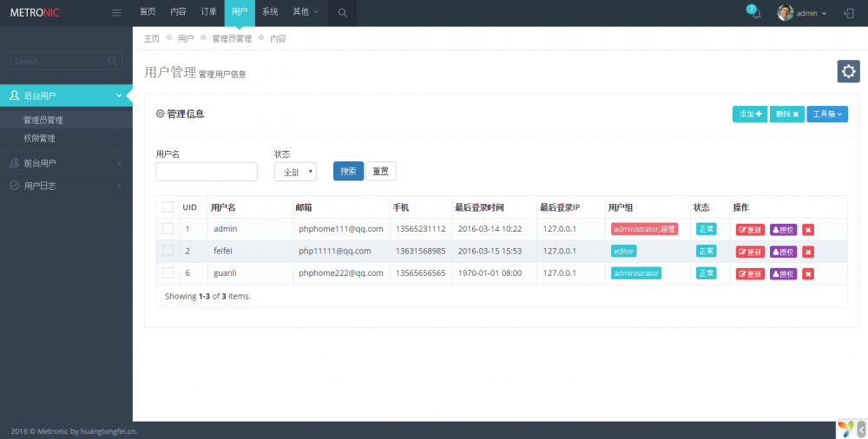Screen dimensions: 868x439
Task: Click the logout icon in header
Action: [849, 13]
